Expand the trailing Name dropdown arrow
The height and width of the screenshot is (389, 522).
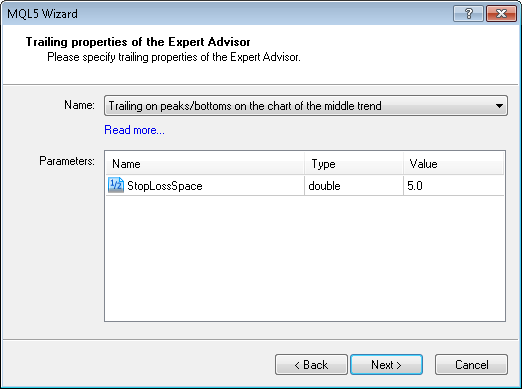pos(499,106)
